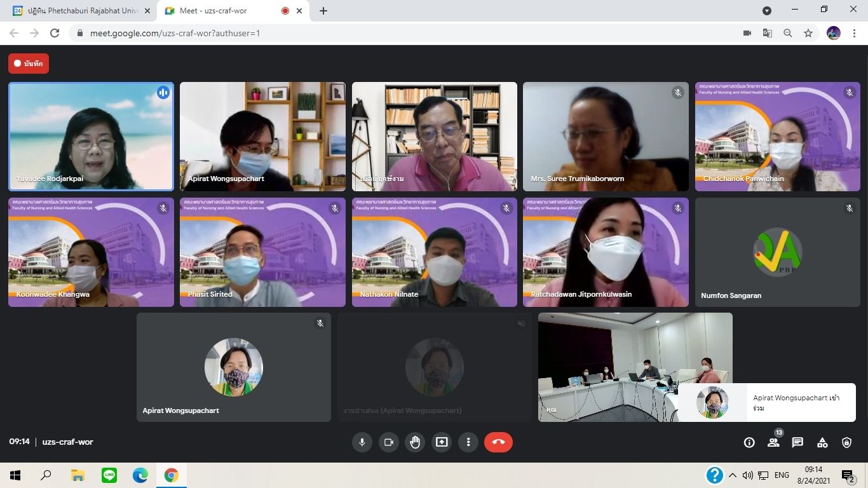
Task: Select Yuvadee Rodjarkpai's video tile
Action: coord(91,137)
